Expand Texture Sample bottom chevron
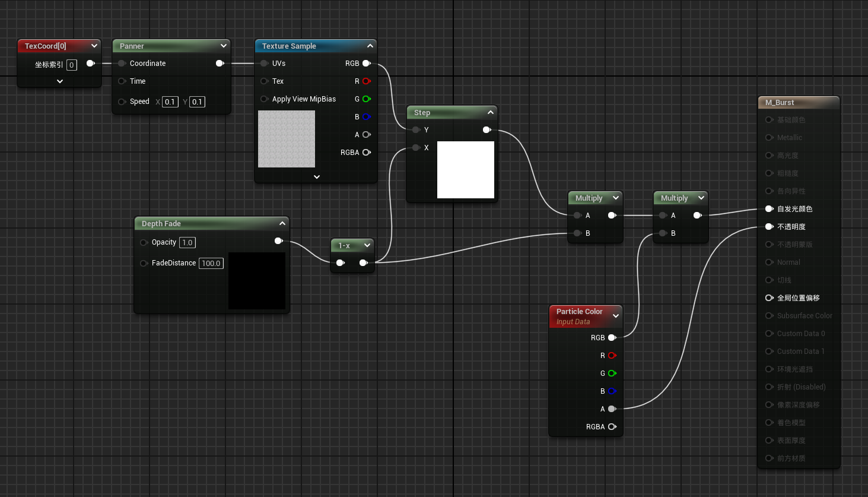This screenshot has width=868, height=497. tap(317, 176)
